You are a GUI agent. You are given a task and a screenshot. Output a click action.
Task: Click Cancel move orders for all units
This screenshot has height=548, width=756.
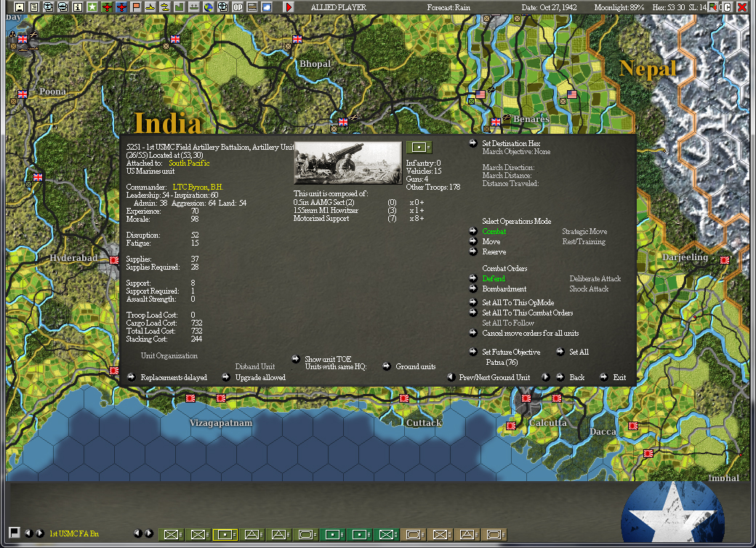(531, 333)
